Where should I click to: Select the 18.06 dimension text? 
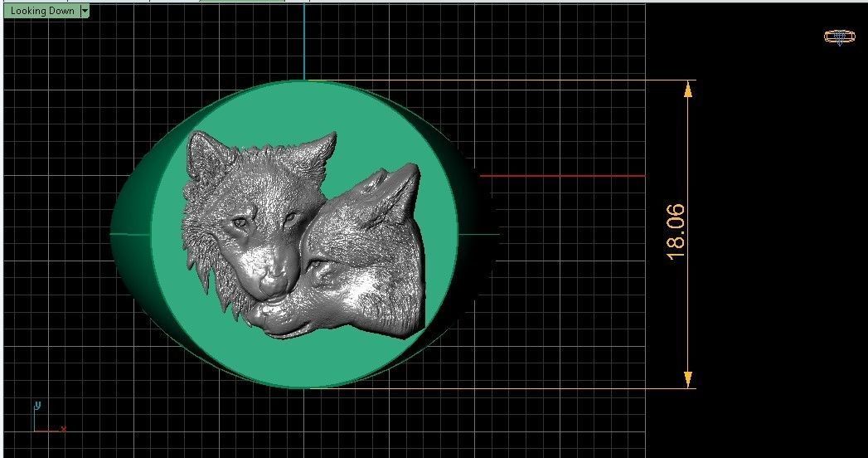[x=676, y=231]
